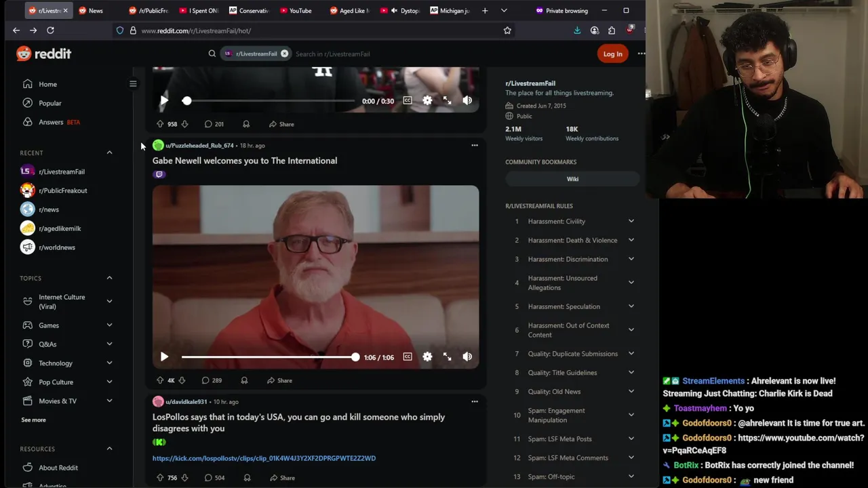The height and width of the screenshot is (488, 868).
Task: Click the Log In button
Action: (612, 54)
